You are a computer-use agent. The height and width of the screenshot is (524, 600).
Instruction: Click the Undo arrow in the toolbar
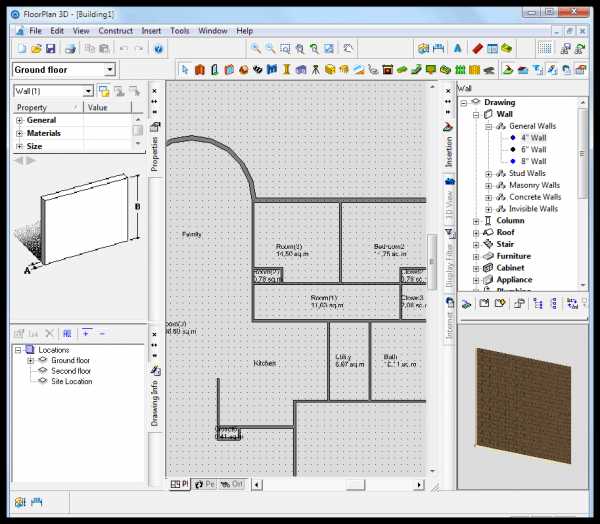coord(124,48)
